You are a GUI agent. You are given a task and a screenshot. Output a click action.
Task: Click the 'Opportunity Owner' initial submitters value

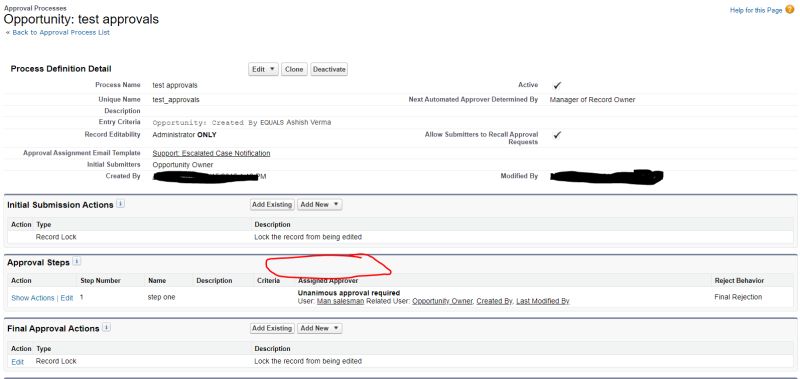[183, 165]
